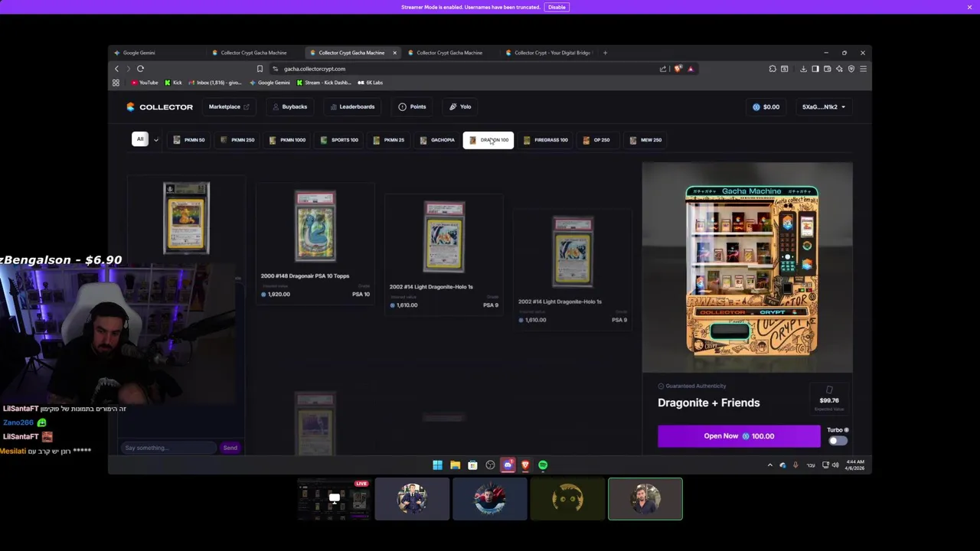The height and width of the screenshot is (551, 980).
Task: Click the Guaranteed Authenticity label
Action: pyautogui.click(x=692, y=386)
